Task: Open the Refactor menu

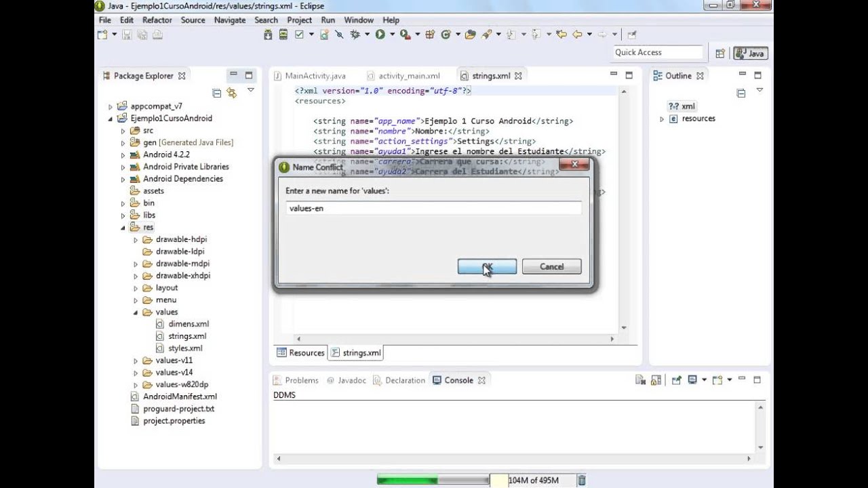Action: pos(157,20)
